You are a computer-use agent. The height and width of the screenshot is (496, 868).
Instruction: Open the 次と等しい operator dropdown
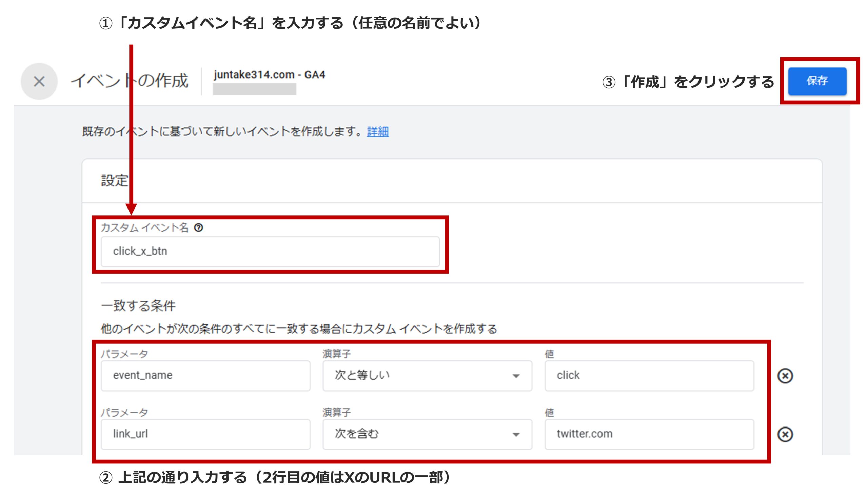point(517,376)
